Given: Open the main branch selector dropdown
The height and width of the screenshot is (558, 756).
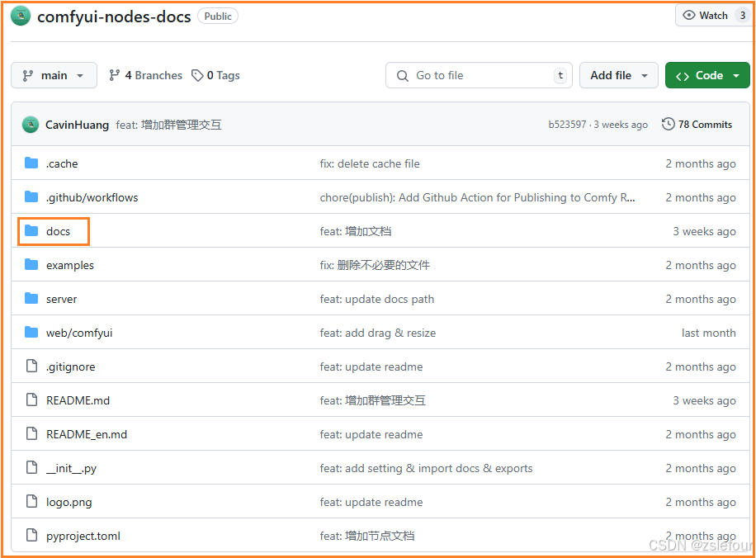Looking at the screenshot, I should (x=54, y=75).
